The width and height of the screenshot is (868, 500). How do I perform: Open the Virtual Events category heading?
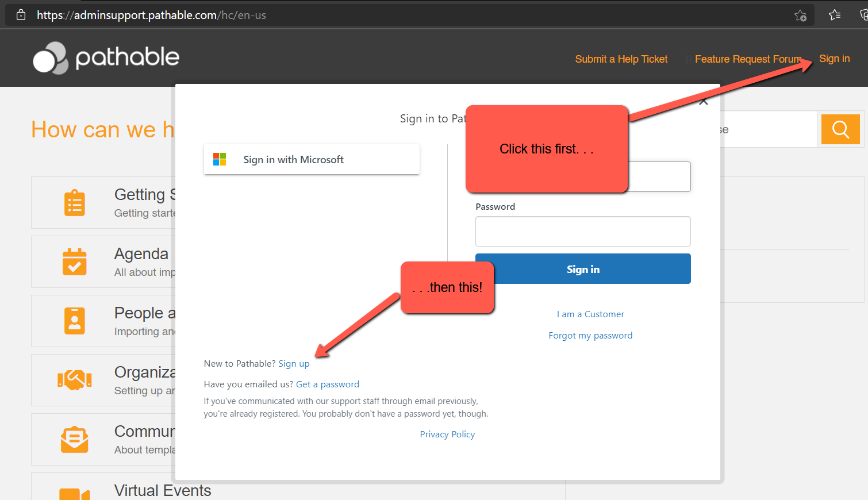click(x=163, y=490)
